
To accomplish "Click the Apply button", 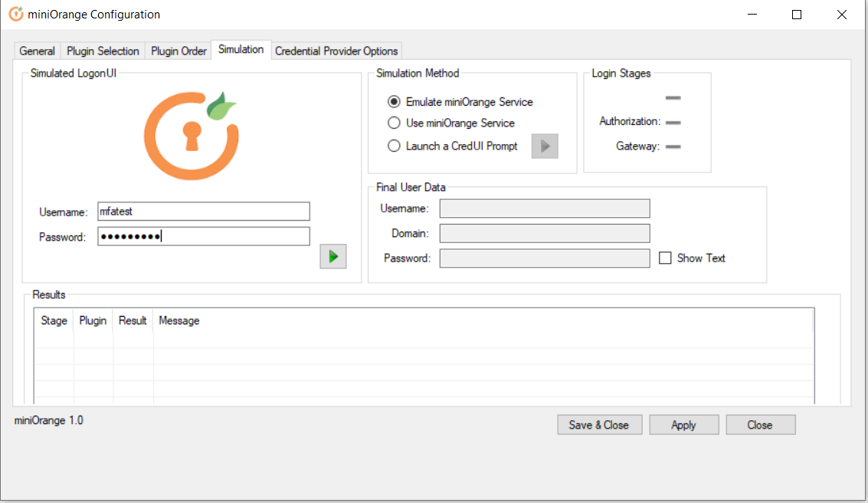I will point(683,425).
